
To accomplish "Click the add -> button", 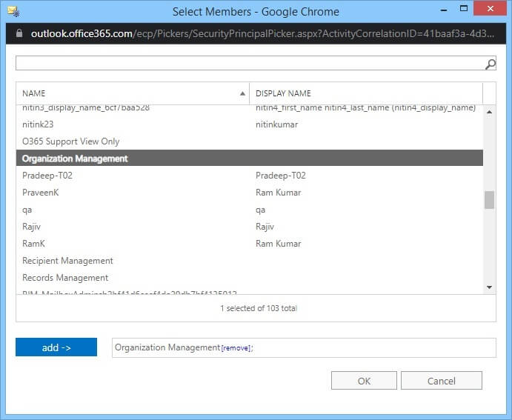I will (56, 347).
